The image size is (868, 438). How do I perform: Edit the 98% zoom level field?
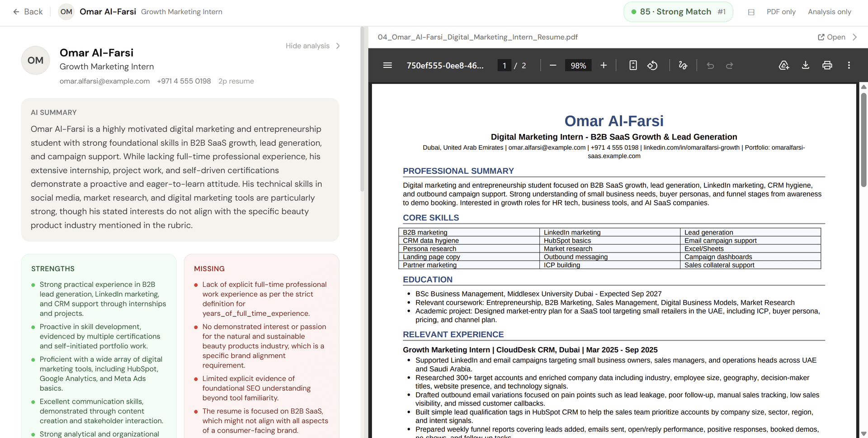pos(578,66)
